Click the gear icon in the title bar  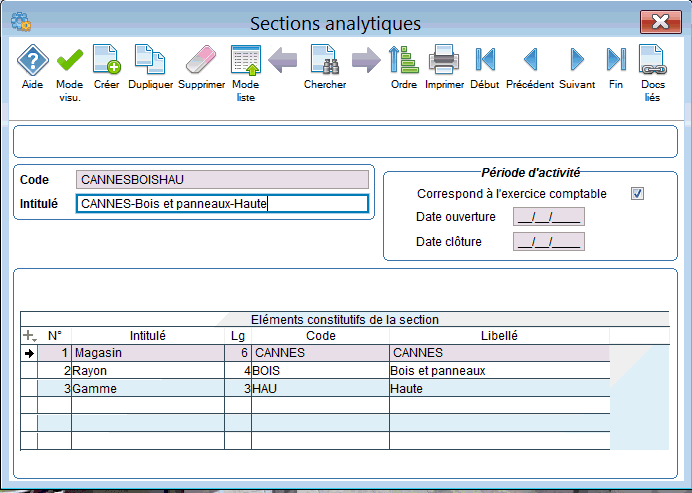pos(20,22)
